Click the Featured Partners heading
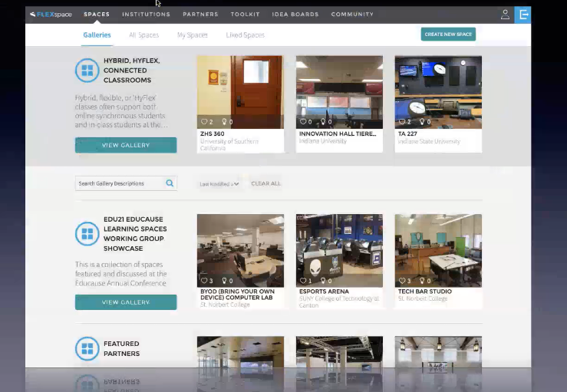567x392 pixels. [x=121, y=348]
